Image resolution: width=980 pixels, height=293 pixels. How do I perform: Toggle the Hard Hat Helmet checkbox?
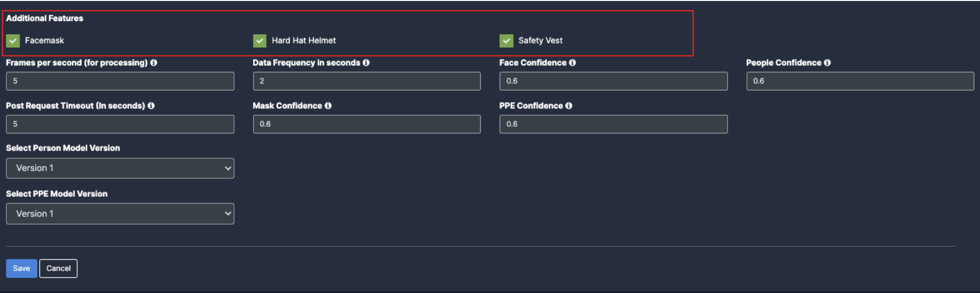[260, 41]
